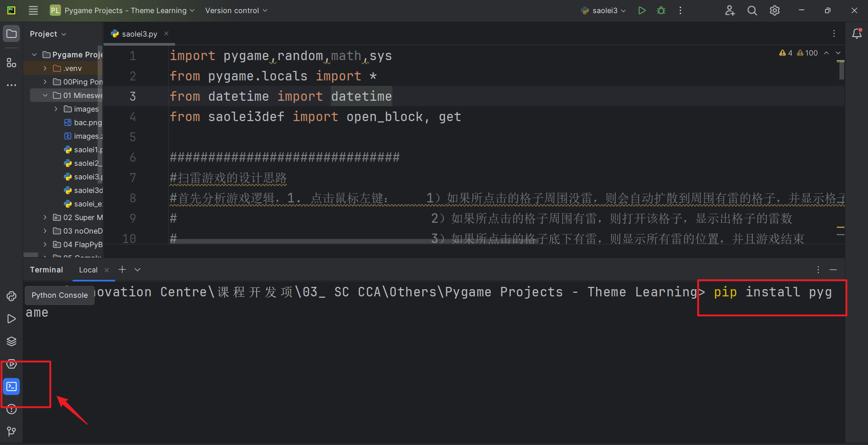
Task: Expand the images folder
Action: coord(56,109)
